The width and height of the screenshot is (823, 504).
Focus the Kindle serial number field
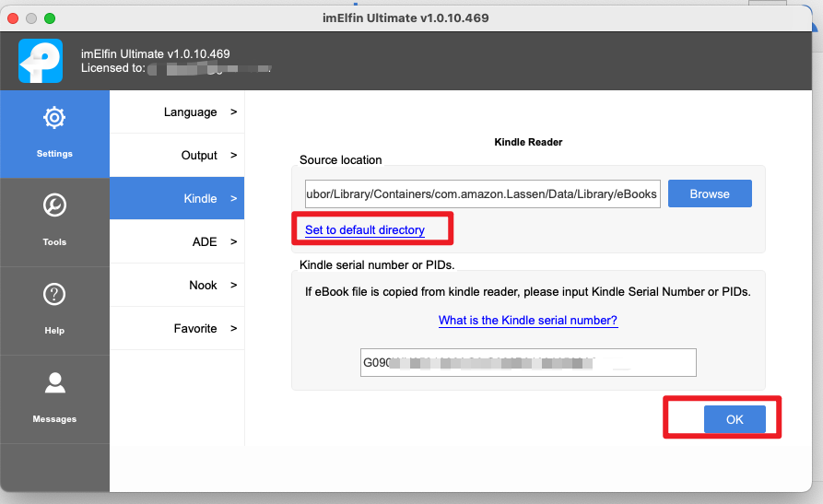(528, 362)
